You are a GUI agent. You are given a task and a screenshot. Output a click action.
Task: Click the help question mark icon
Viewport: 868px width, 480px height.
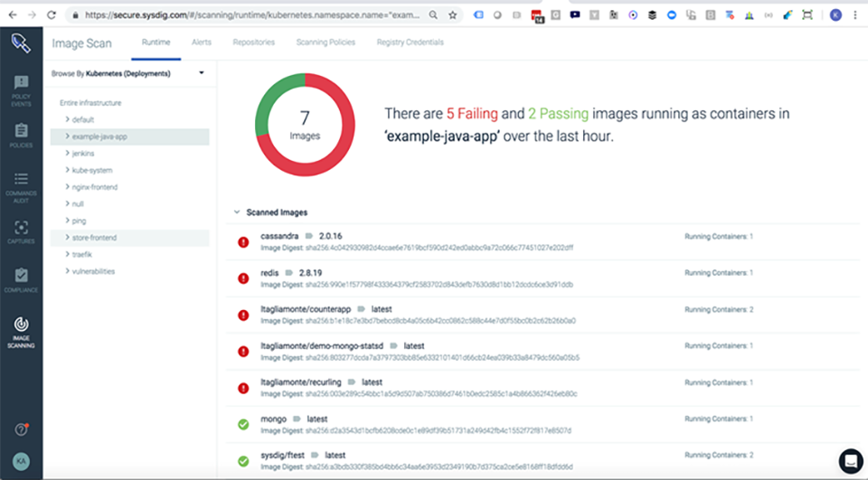tap(21, 429)
